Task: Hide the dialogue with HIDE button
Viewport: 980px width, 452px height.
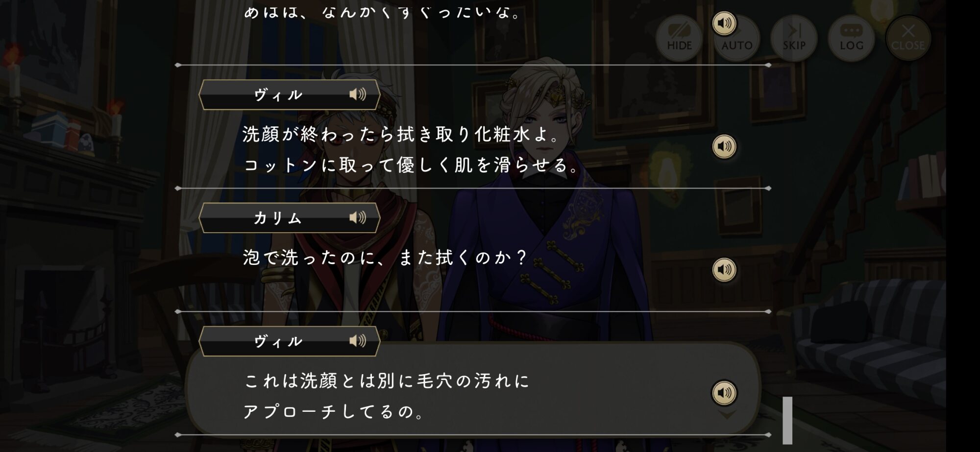Action: [x=679, y=38]
